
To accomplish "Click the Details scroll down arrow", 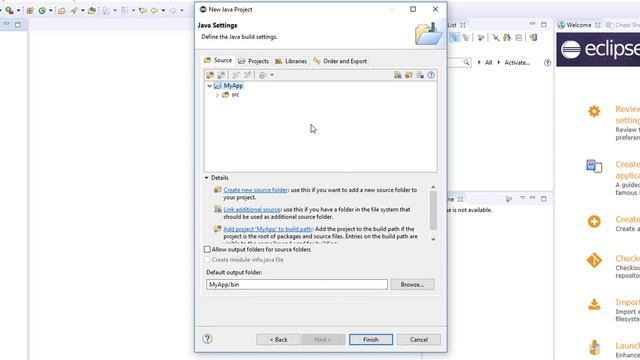I will [433, 239].
